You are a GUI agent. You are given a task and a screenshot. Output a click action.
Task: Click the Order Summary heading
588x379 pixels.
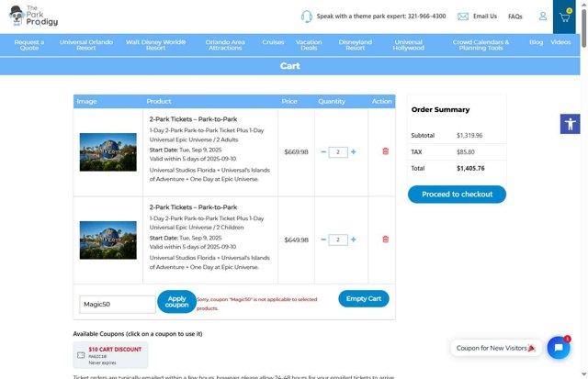[440, 110]
